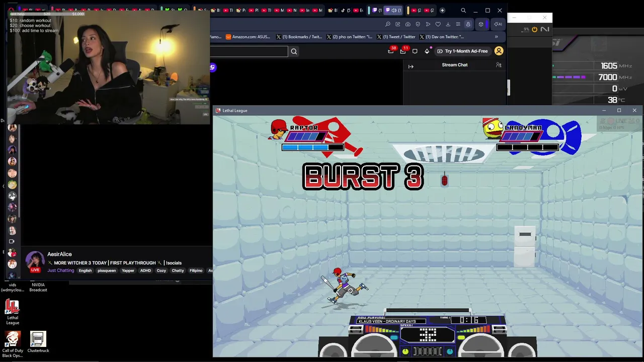The image size is (644, 362).
Task: Click the browser search tabs magnifier
Action: click(463, 10)
